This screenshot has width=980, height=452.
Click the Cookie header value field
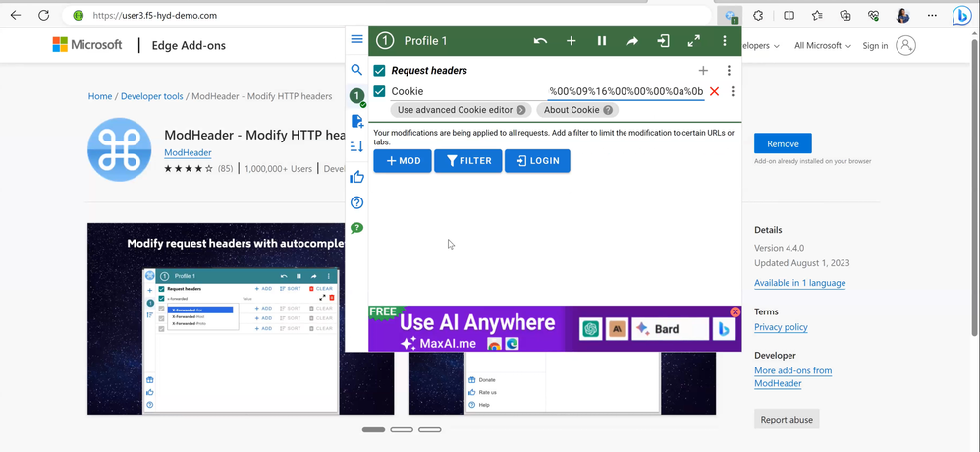point(626,92)
